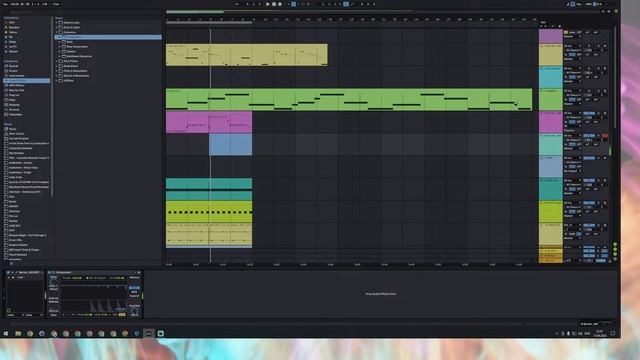Select Sounds in browser categories
Image resolution: width=640 pixels, height=360 pixels.
tap(14, 66)
